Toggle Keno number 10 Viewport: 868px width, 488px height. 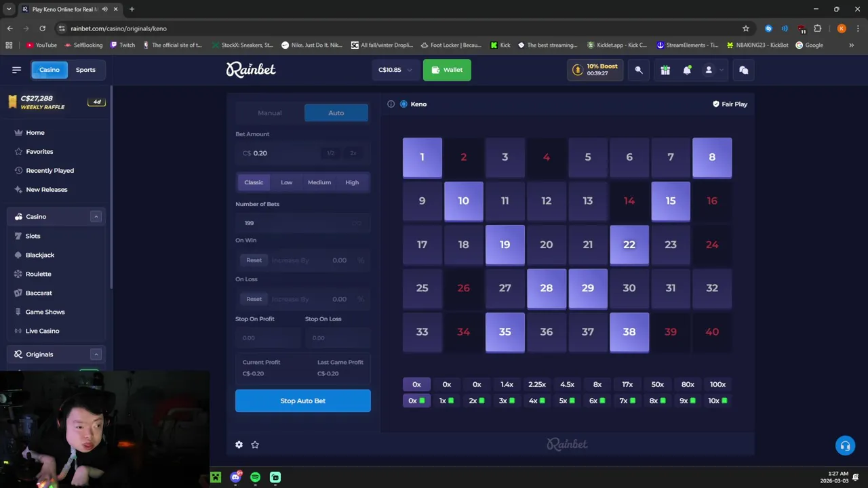(463, 201)
